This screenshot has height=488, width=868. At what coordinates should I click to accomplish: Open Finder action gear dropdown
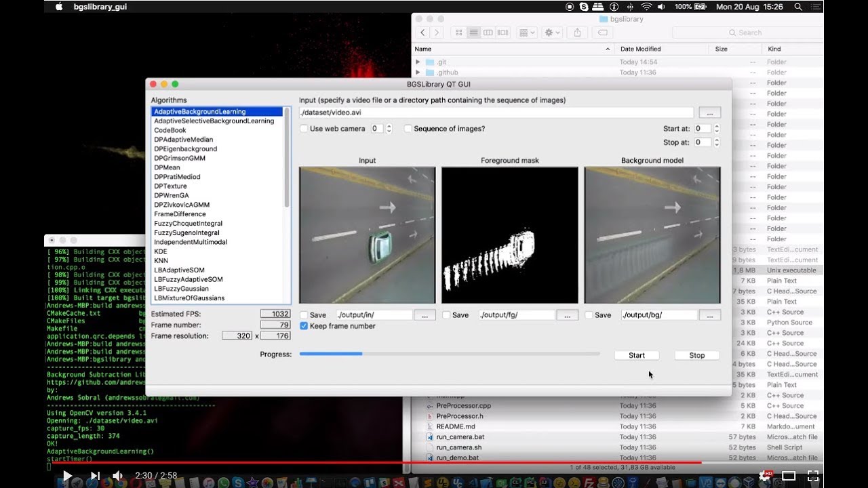pyautogui.click(x=553, y=33)
